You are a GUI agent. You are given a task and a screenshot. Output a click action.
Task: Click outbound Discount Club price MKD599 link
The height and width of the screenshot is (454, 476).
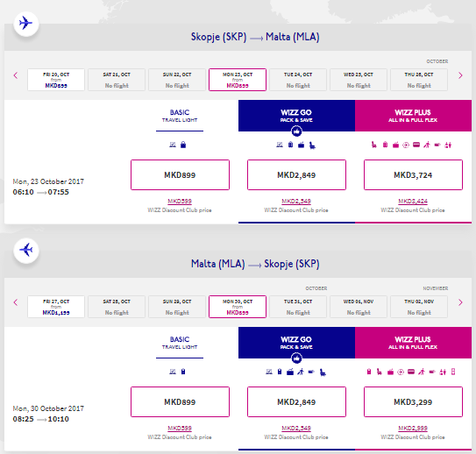pos(180,202)
